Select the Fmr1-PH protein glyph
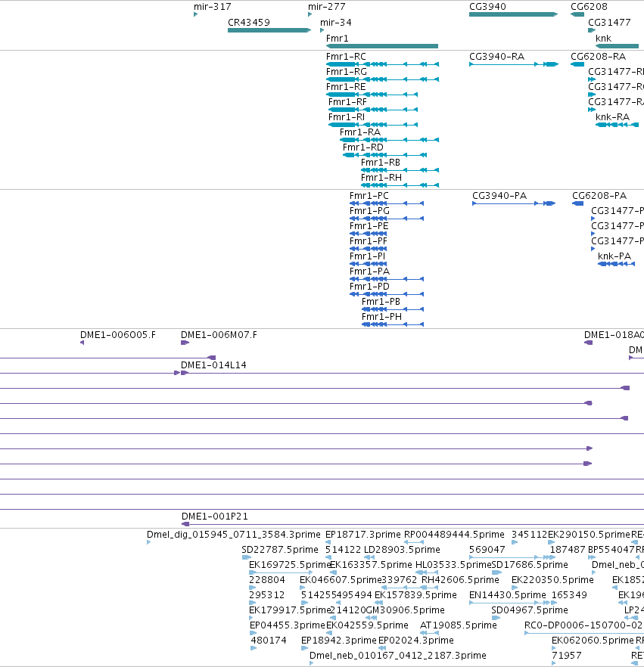The image size is (644, 667). point(393,324)
